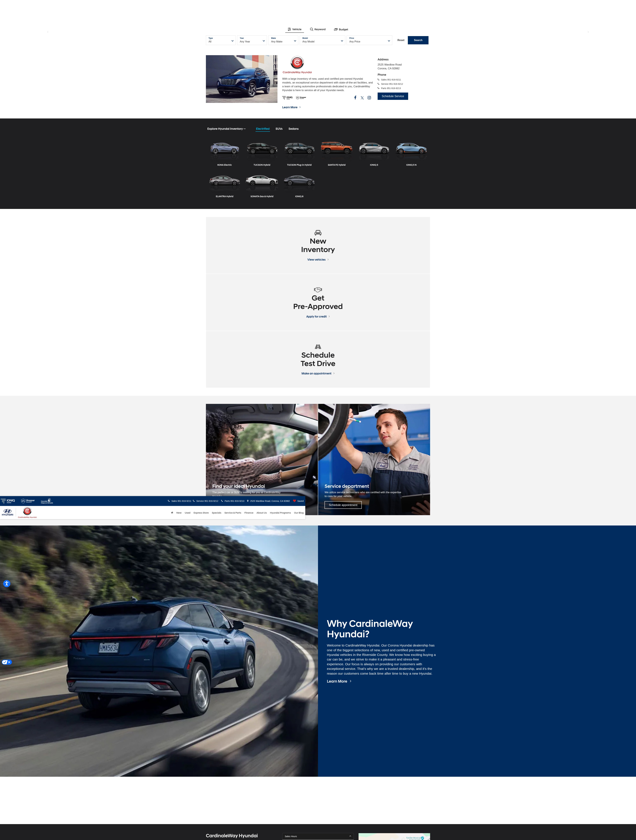The image size is (636, 840).
Task: Click the handshake icon above Get Pre-Approved
Action: (318, 289)
